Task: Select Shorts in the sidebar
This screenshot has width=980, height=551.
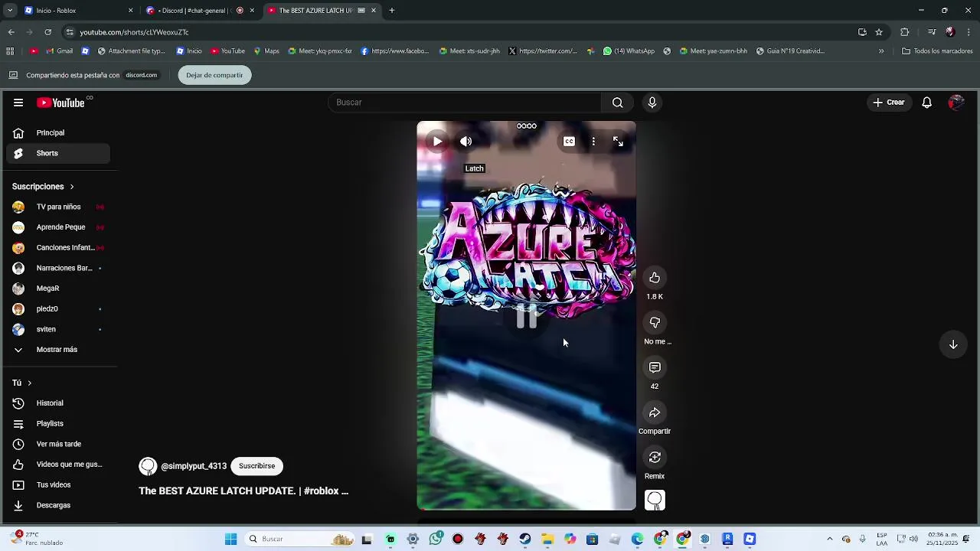Action: pos(58,153)
